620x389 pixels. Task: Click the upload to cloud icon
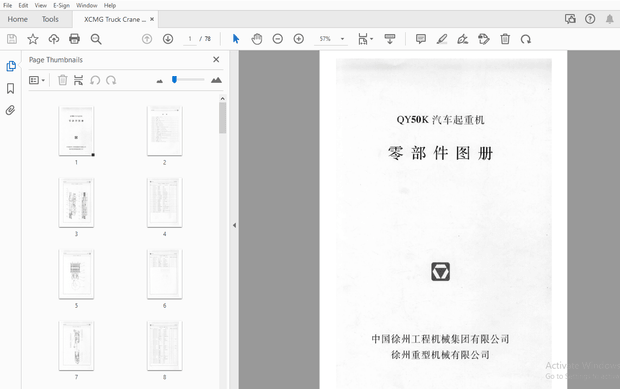(54, 39)
